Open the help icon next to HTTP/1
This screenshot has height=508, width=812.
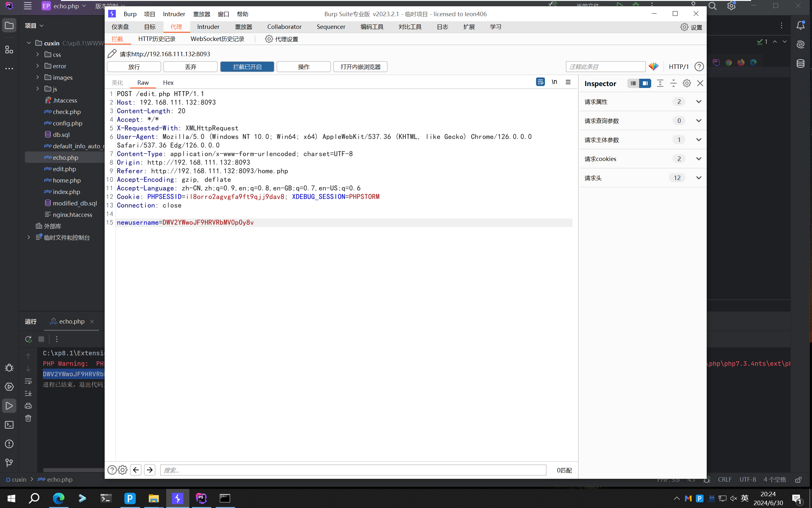click(x=699, y=67)
